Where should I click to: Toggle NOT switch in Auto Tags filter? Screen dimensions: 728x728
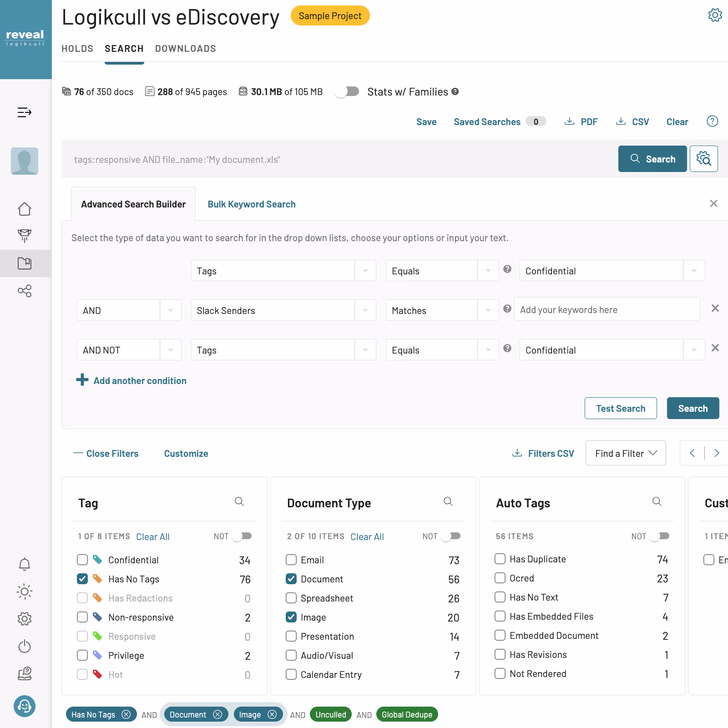coord(660,536)
